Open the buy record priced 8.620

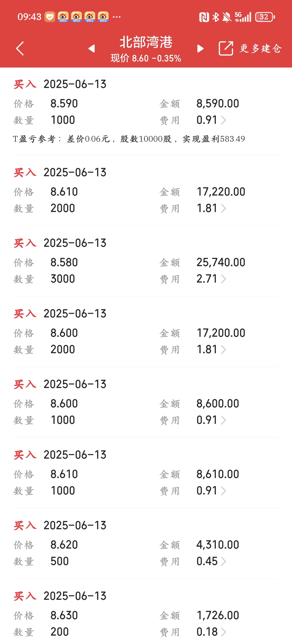pos(146,543)
